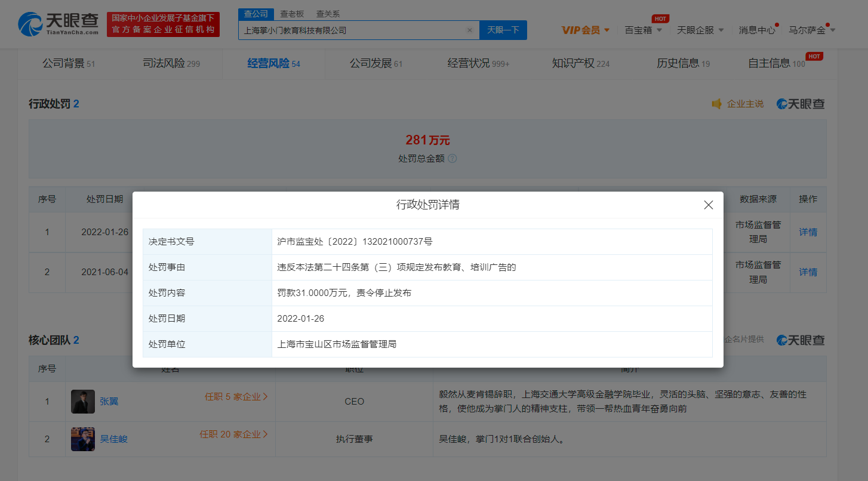Open 详情 for the 2022-01-26 penalty row

(808, 232)
